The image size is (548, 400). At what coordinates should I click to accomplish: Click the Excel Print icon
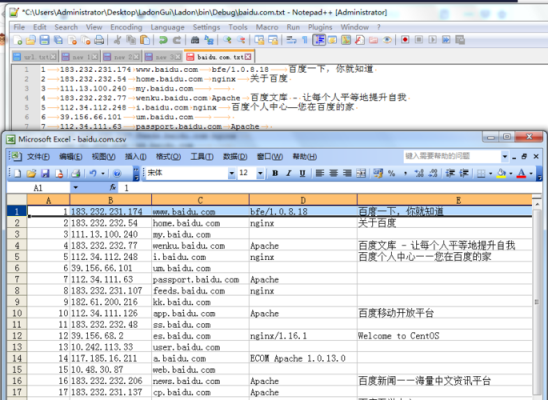coord(75,173)
